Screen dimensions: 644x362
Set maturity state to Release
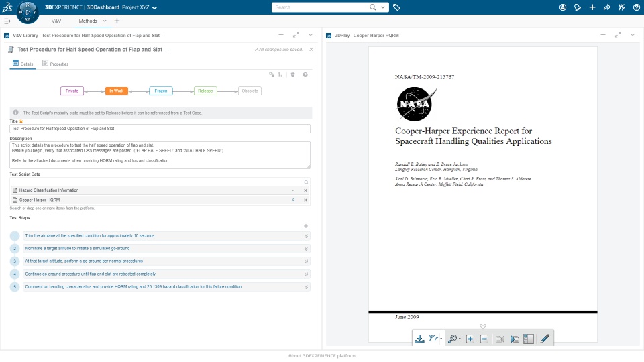[x=205, y=90]
